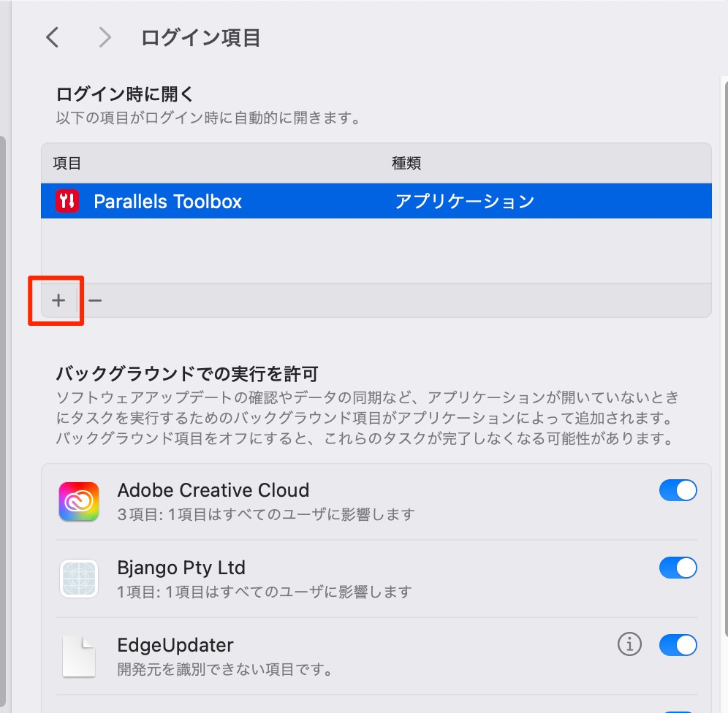The width and height of the screenshot is (728, 713).
Task: Go back with the left chevron
Action: pos(53,37)
